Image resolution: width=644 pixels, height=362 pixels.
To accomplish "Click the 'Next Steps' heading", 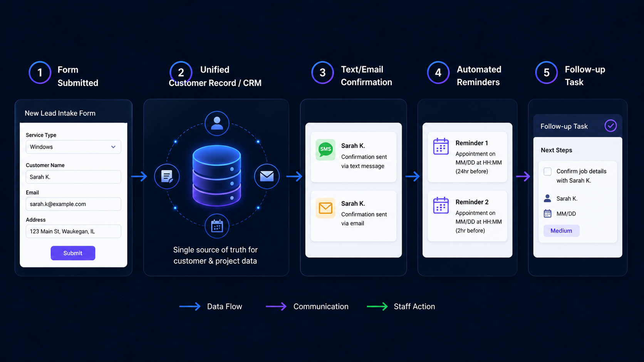I will pyautogui.click(x=556, y=150).
